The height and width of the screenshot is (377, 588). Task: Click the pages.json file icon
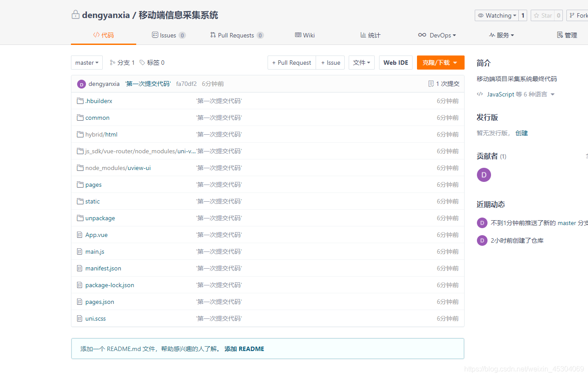80,302
